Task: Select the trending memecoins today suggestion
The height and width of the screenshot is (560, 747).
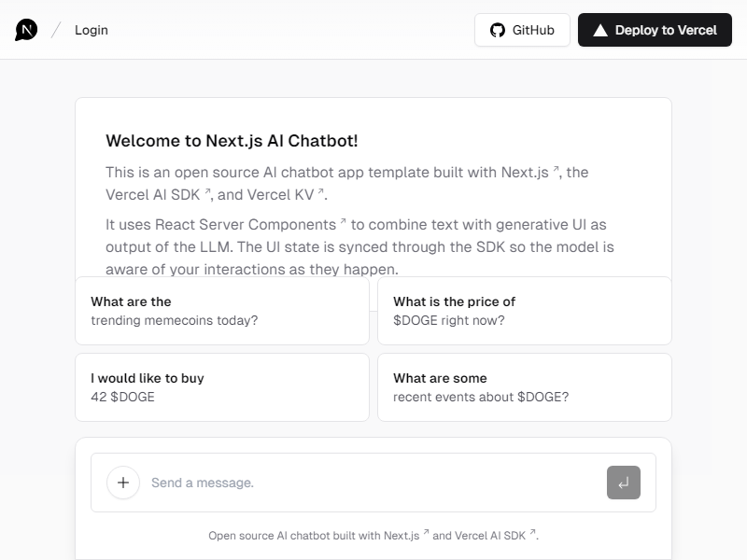Action: tap(222, 311)
